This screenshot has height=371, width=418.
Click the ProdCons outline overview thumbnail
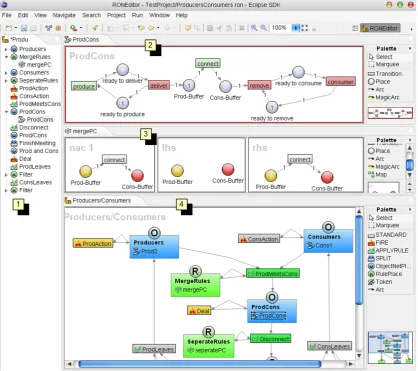click(390, 113)
